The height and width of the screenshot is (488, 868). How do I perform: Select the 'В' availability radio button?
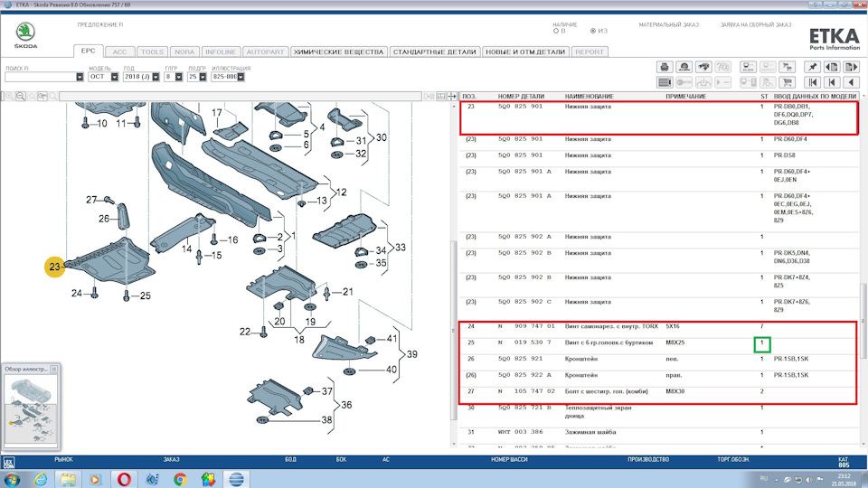(x=556, y=31)
